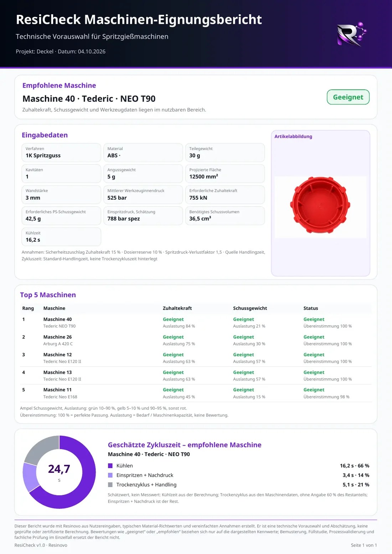Image resolution: width=392 pixels, height=554 pixels.
Task: Click the 24,7 donut chart center value
Action: click(x=59, y=469)
